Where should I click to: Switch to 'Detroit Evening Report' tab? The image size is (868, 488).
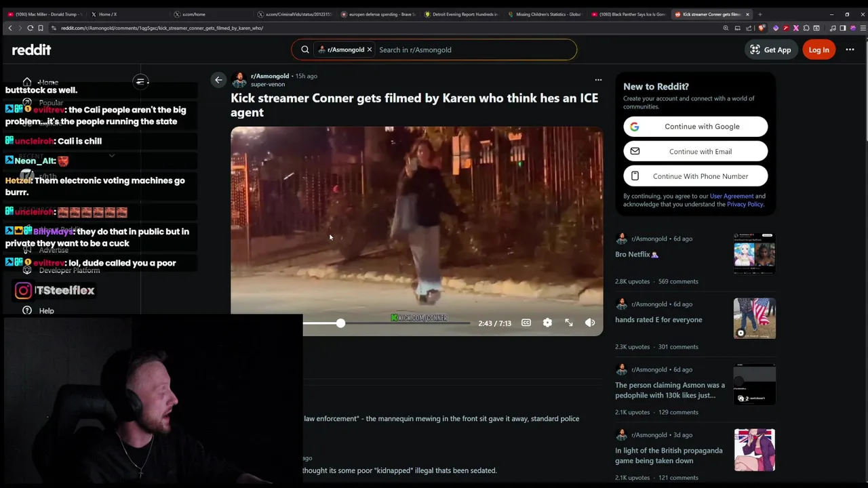[462, 14]
